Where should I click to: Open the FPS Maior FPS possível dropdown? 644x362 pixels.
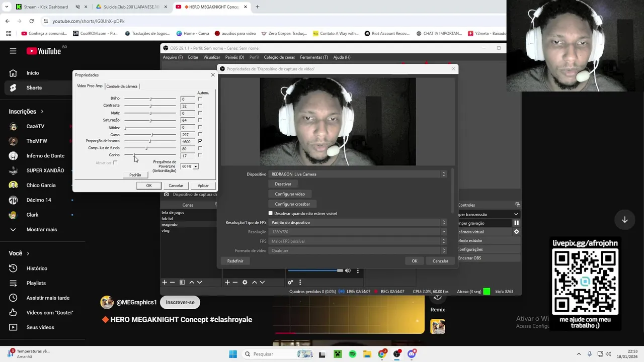tap(358, 241)
